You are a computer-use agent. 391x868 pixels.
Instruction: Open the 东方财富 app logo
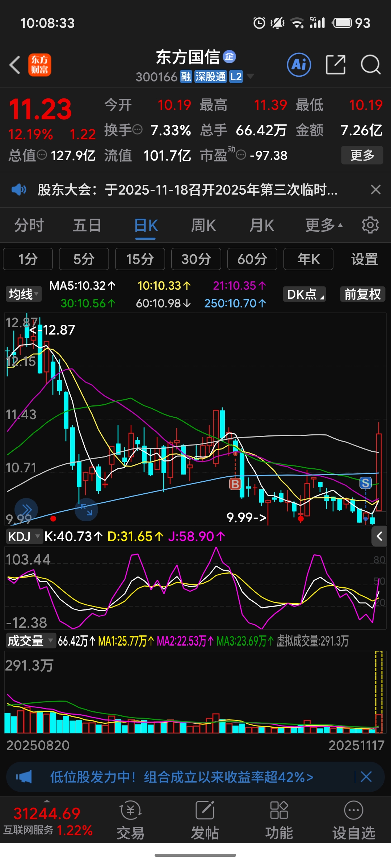point(40,65)
